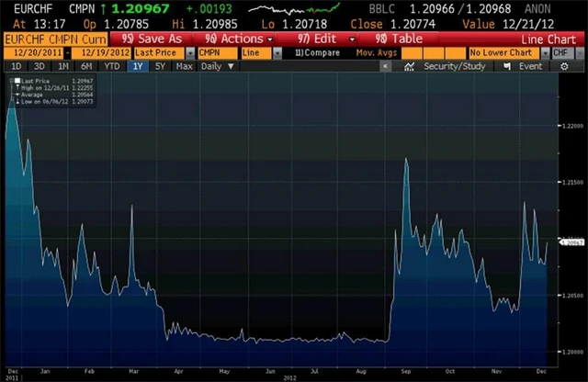Open the chart settings gear icon

coord(564,67)
